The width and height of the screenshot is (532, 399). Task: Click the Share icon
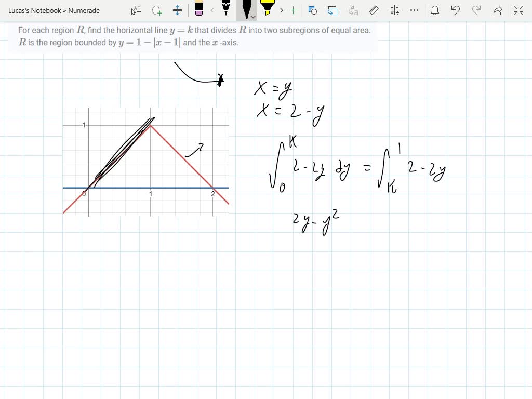coord(497,10)
